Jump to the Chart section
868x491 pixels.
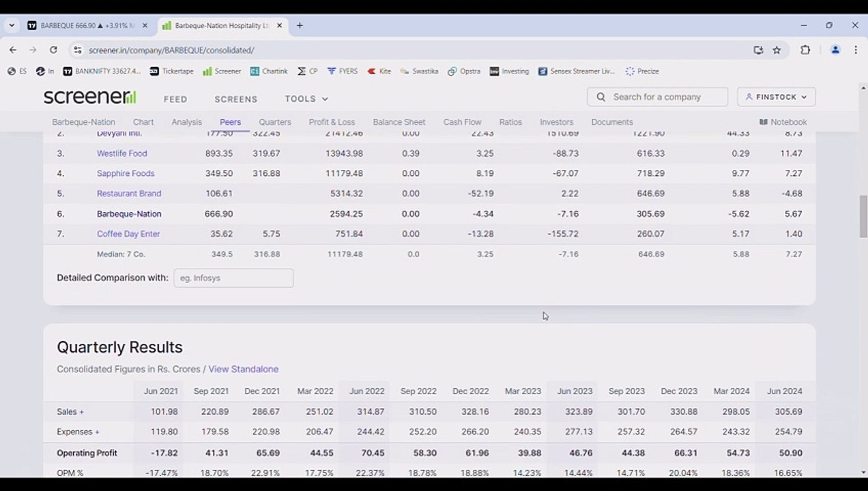coord(143,122)
